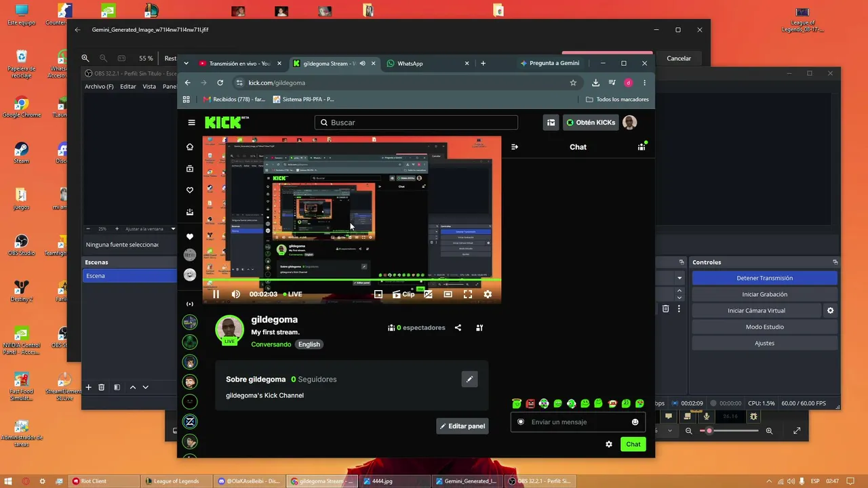Click the Kick logo
Viewport: 868px width, 488px height.
[x=226, y=123]
